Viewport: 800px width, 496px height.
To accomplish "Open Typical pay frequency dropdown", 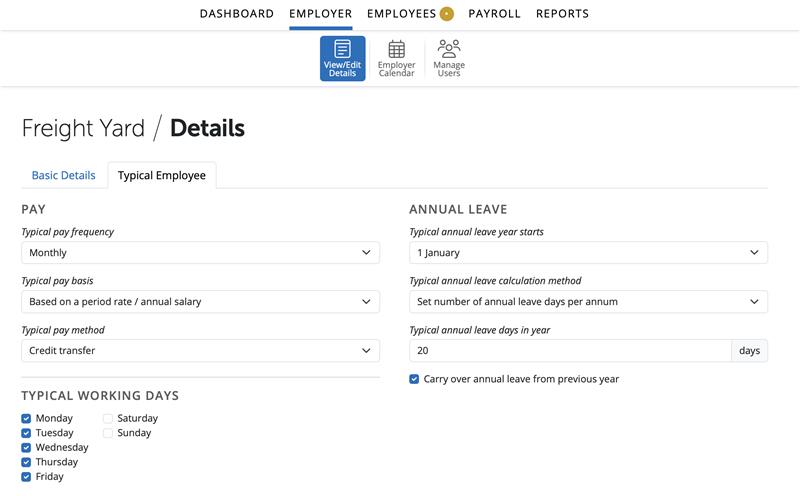I will (200, 253).
